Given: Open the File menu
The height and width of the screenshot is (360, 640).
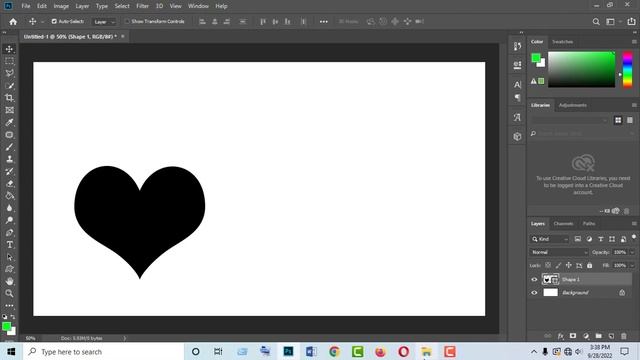Looking at the screenshot, I should coord(26,6).
